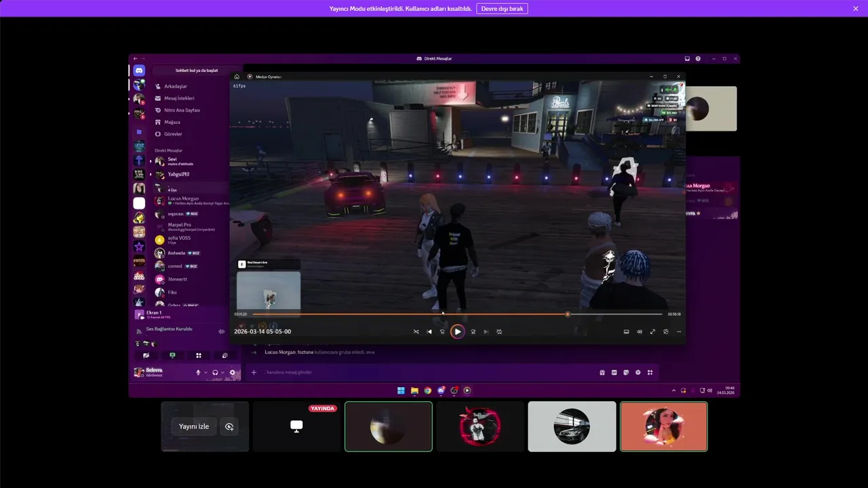
Task: Enter fullscreen mode in the media player
Action: coord(652,331)
